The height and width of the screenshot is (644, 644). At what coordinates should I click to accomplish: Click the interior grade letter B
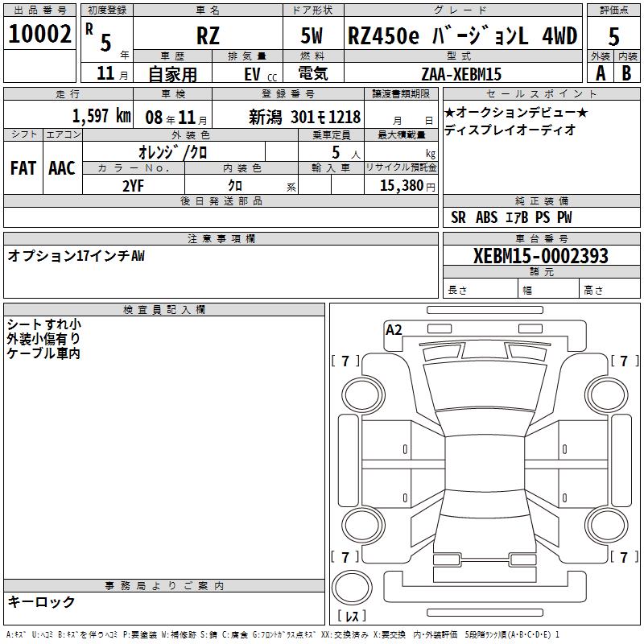tap(626, 73)
